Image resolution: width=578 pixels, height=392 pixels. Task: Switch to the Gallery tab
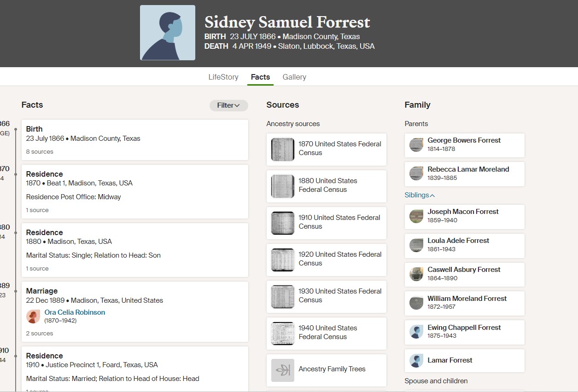294,77
